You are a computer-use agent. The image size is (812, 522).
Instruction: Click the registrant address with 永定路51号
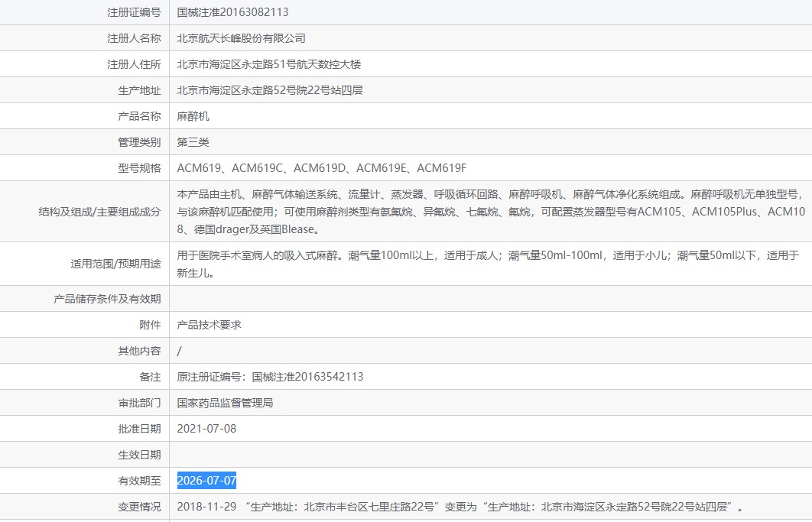tap(269, 64)
